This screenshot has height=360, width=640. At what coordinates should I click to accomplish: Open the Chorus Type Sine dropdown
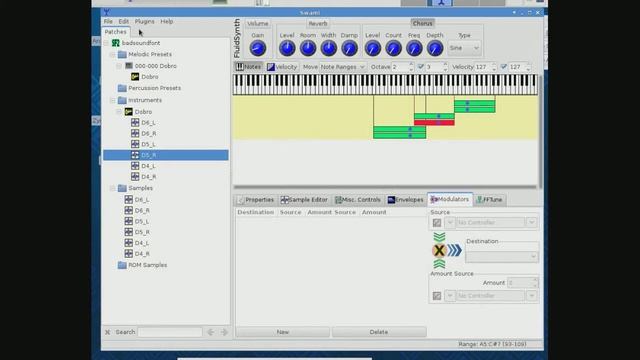464,48
